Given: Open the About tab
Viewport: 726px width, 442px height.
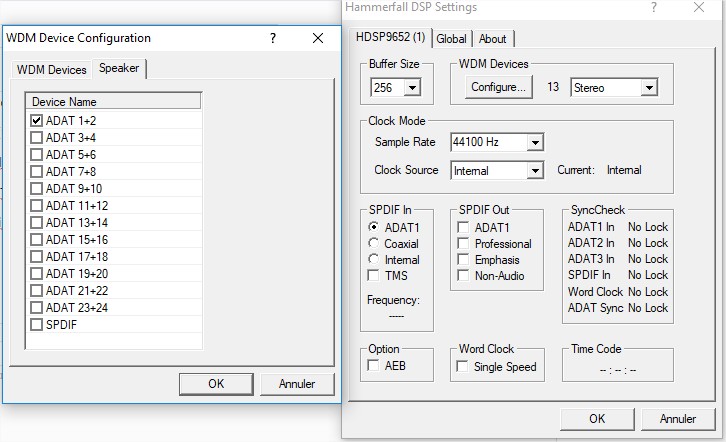Looking at the screenshot, I should point(492,39).
